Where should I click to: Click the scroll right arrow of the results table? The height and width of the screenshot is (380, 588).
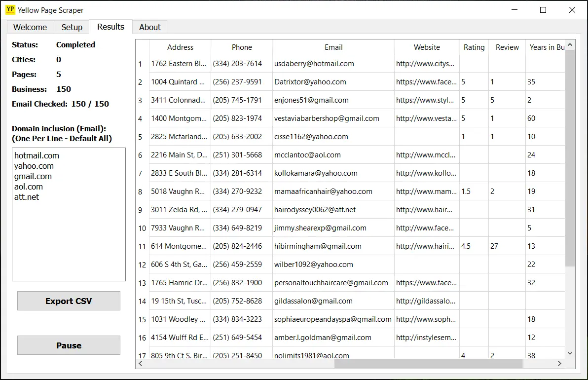tap(559, 364)
